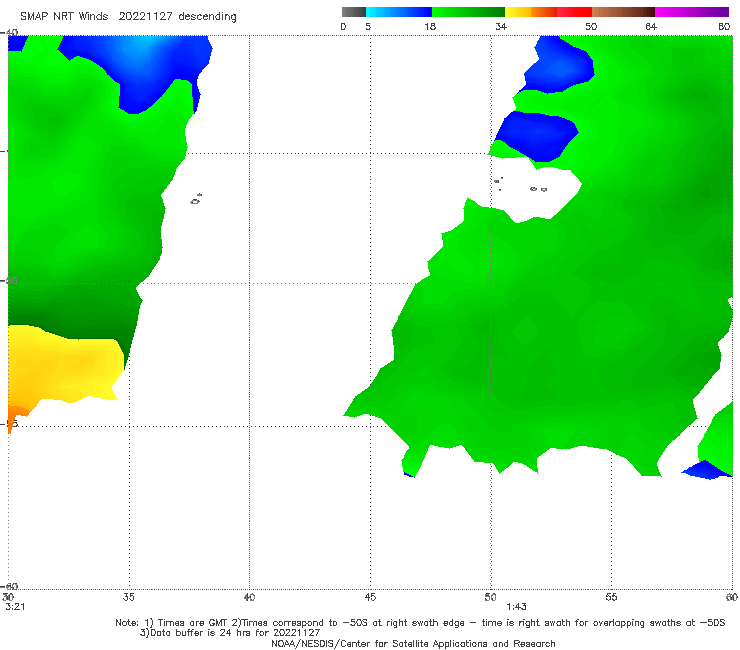Click the latitude axis label '-40'
The width and height of the screenshot is (740, 650).
(x=9, y=33)
